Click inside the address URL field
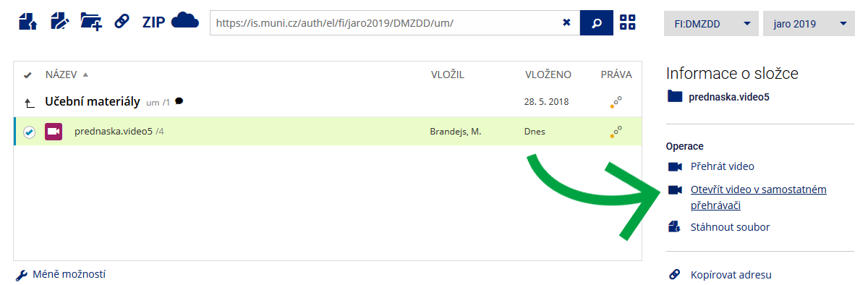The width and height of the screenshot is (868, 285). click(x=387, y=22)
